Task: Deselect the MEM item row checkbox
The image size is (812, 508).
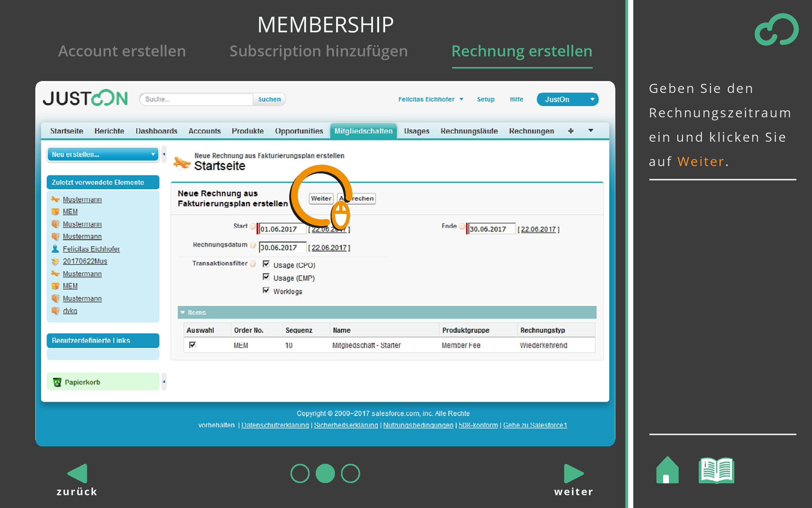Action: 192,345
